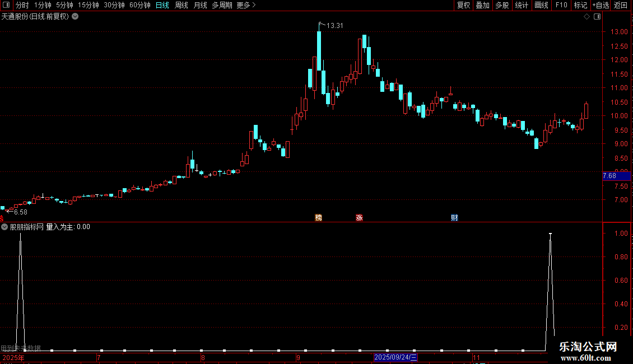Select the 30分钟 period tab

114,5
